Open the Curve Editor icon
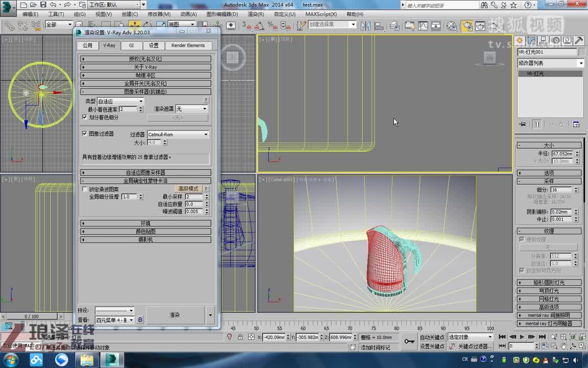 [x=424, y=26]
